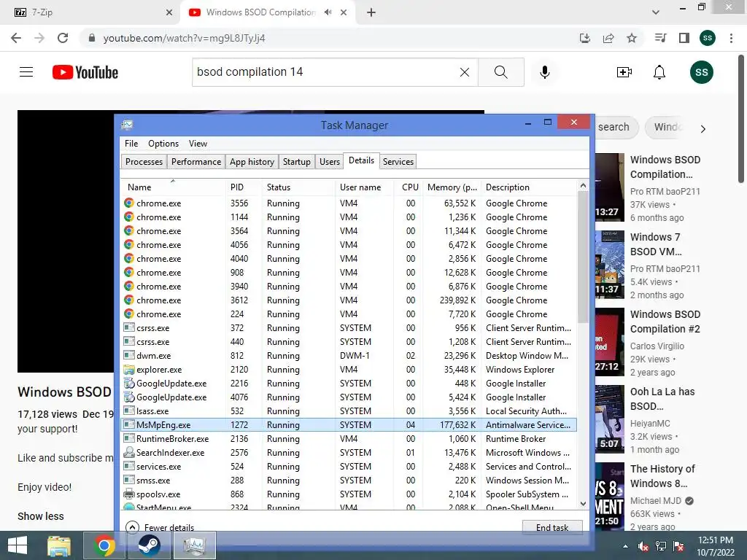Open Steam from the taskbar
The width and height of the screenshot is (747, 560).
[149, 545]
